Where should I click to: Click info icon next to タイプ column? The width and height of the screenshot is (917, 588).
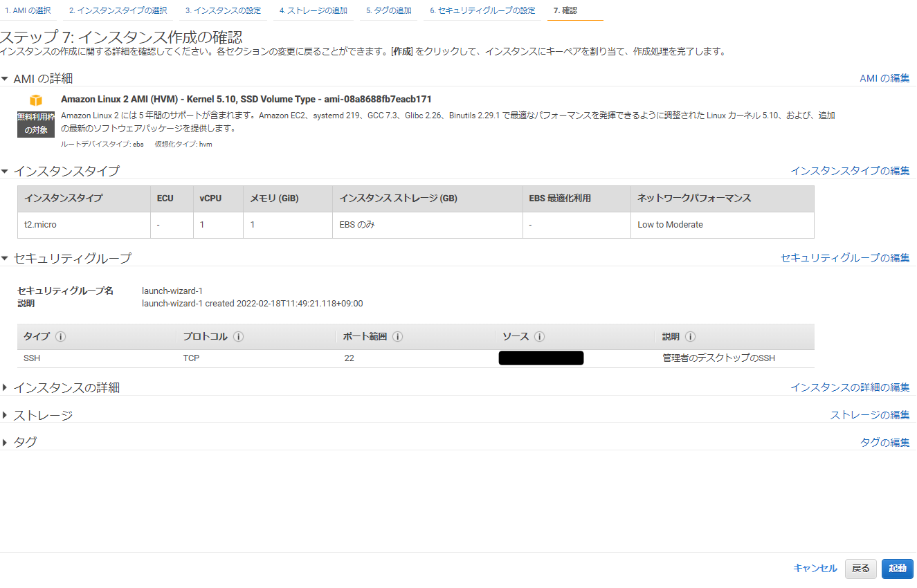coord(61,337)
